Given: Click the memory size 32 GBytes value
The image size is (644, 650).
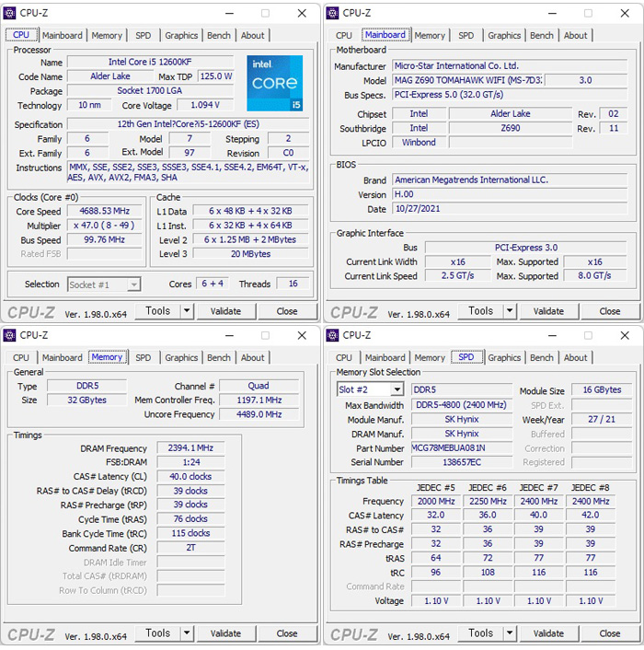Looking at the screenshot, I should pos(87,400).
